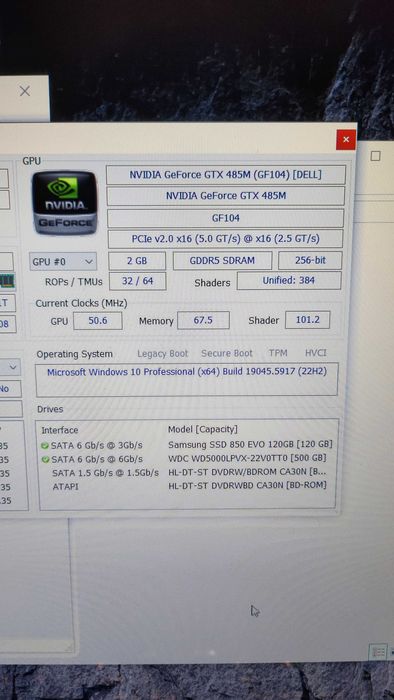Open the partially visible dropdown at left edge
This screenshot has height=700, width=394.
(x=11, y=367)
